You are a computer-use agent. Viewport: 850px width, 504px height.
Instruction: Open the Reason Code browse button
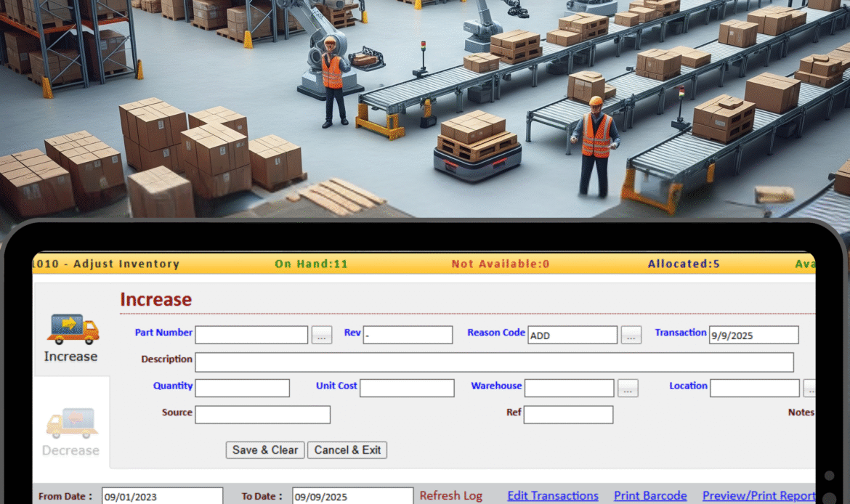tap(631, 335)
